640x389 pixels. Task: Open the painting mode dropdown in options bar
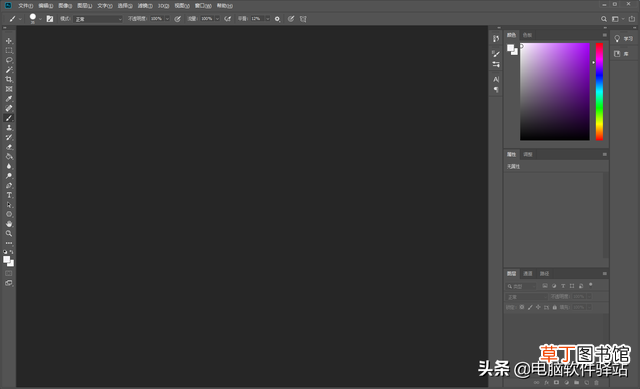[98, 19]
